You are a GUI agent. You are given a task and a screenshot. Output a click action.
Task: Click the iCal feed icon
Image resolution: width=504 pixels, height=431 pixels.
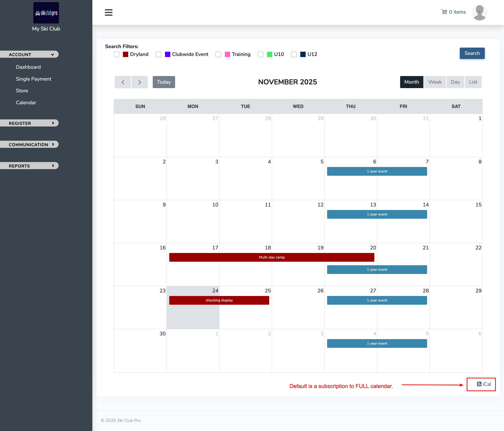[x=479, y=384]
